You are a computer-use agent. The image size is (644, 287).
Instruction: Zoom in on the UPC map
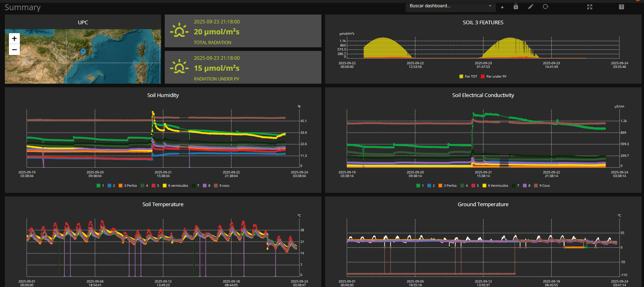click(14, 39)
